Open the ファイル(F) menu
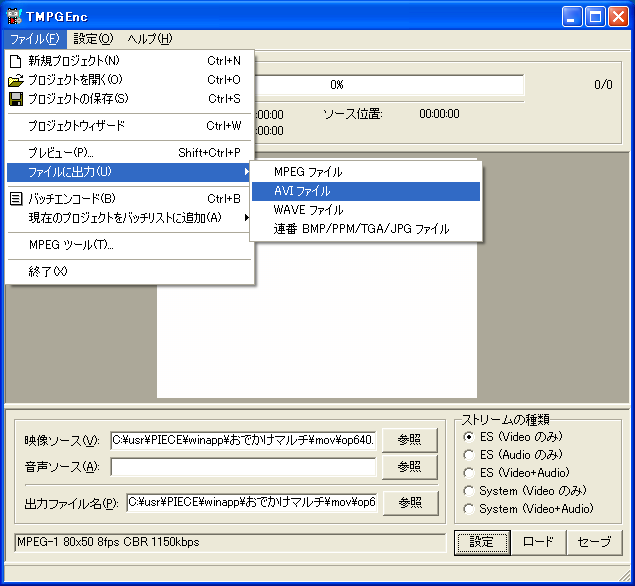This screenshot has width=635, height=586. point(35,39)
